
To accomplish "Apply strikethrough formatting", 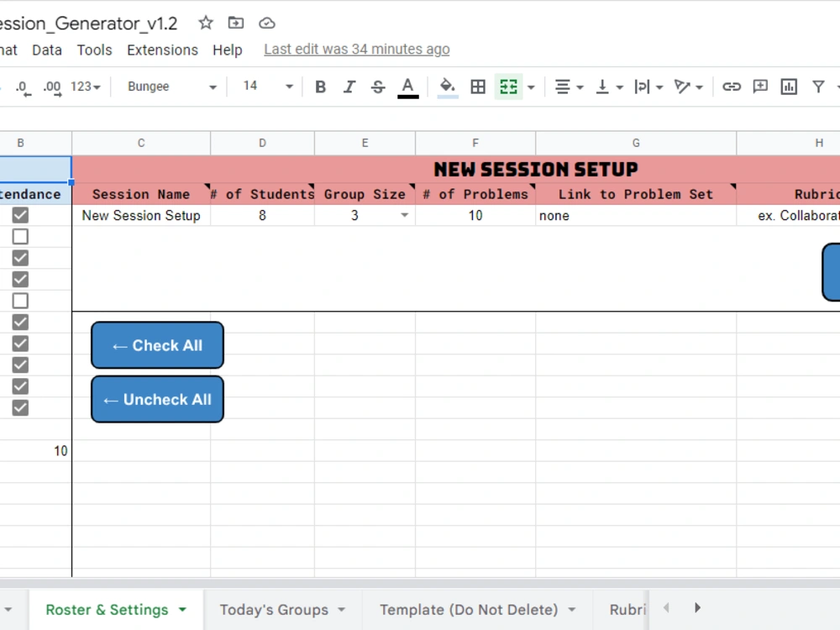I will (378, 87).
